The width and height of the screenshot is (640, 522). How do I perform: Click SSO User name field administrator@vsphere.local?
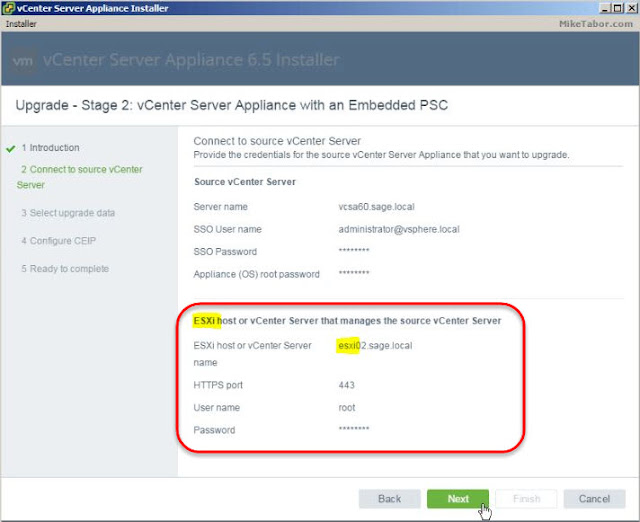coord(399,229)
